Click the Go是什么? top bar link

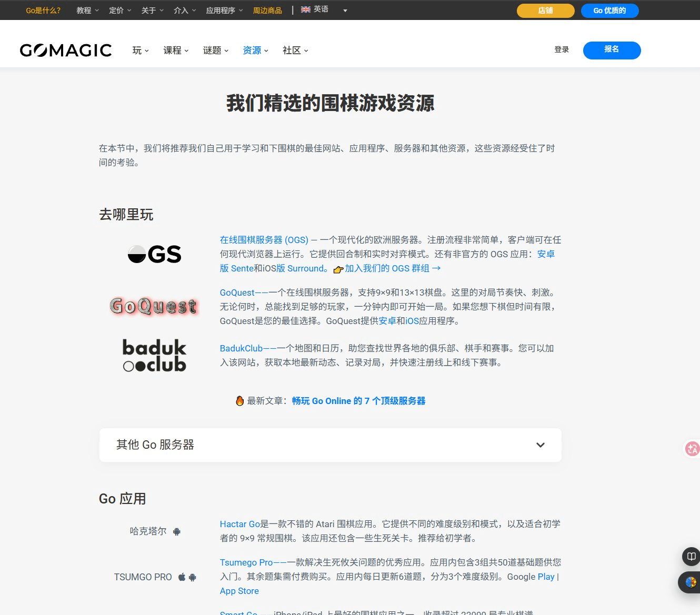pos(43,11)
